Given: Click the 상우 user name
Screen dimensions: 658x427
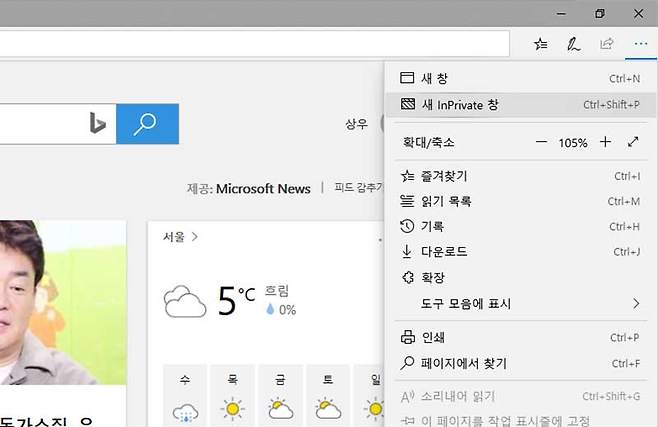Looking at the screenshot, I should pyautogui.click(x=356, y=124).
